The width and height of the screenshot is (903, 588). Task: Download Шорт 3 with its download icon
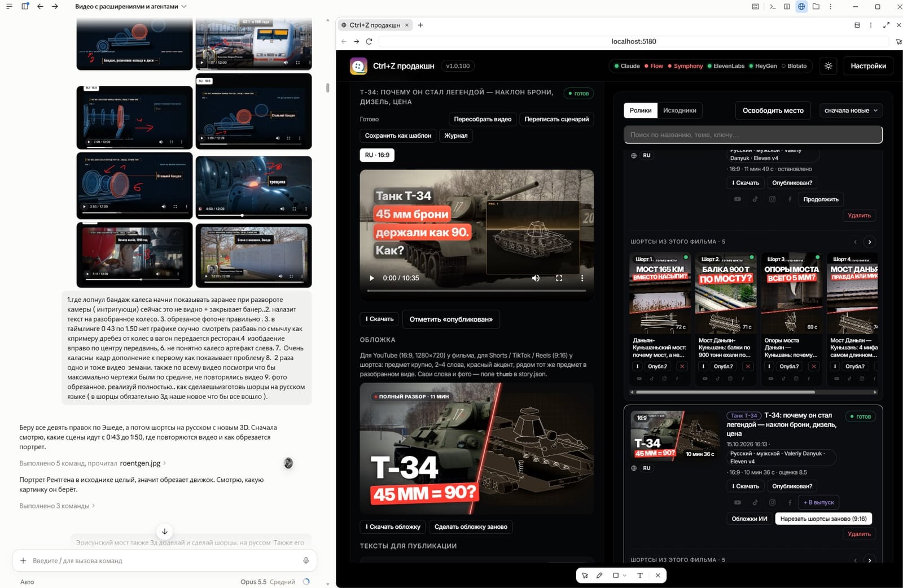pyautogui.click(x=769, y=366)
